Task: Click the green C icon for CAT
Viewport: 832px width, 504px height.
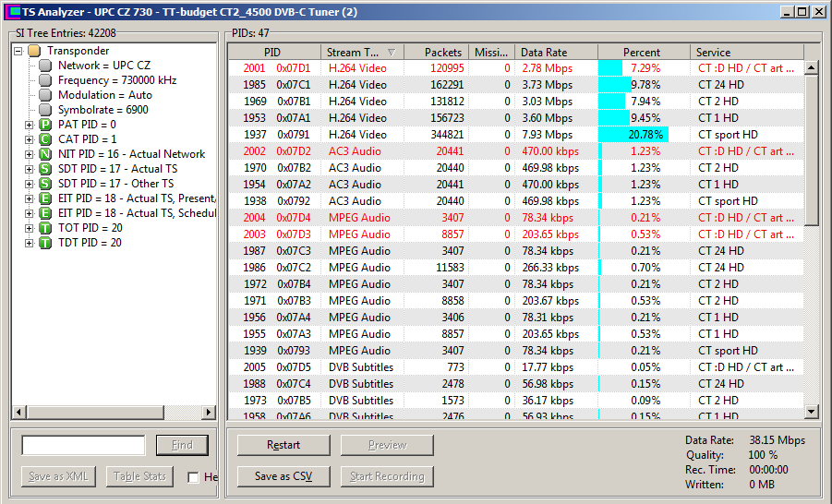Action: (45, 139)
